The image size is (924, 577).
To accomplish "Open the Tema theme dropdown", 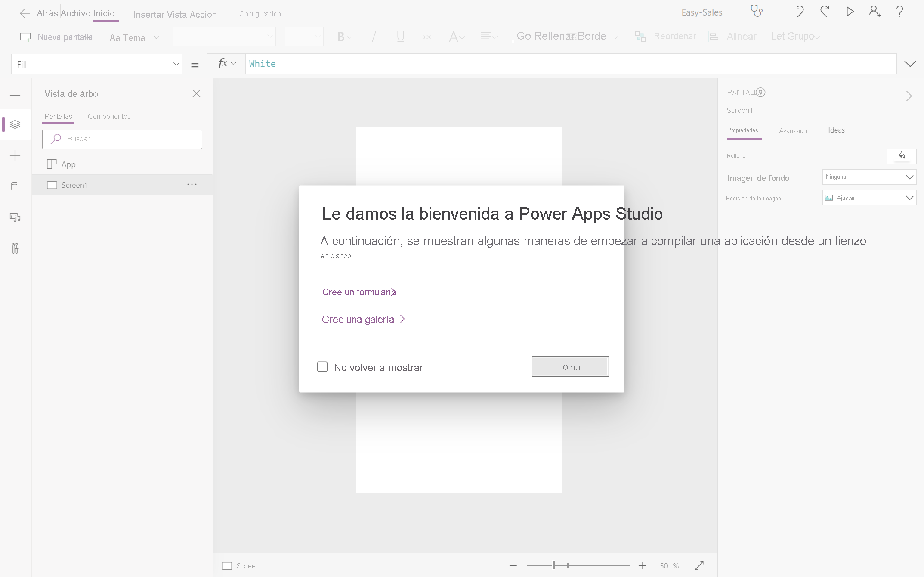I will (134, 37).
